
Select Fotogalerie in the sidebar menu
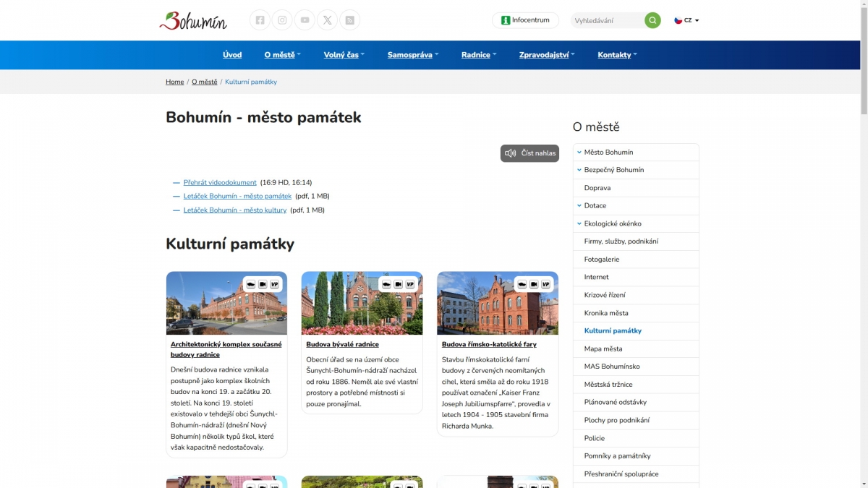point(636,260)
